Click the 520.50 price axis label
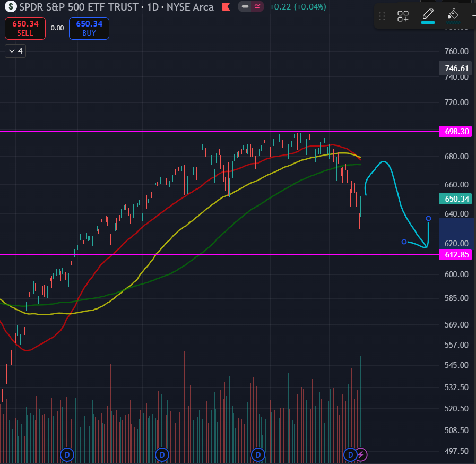The image size is (476, 464). [456, 409]
